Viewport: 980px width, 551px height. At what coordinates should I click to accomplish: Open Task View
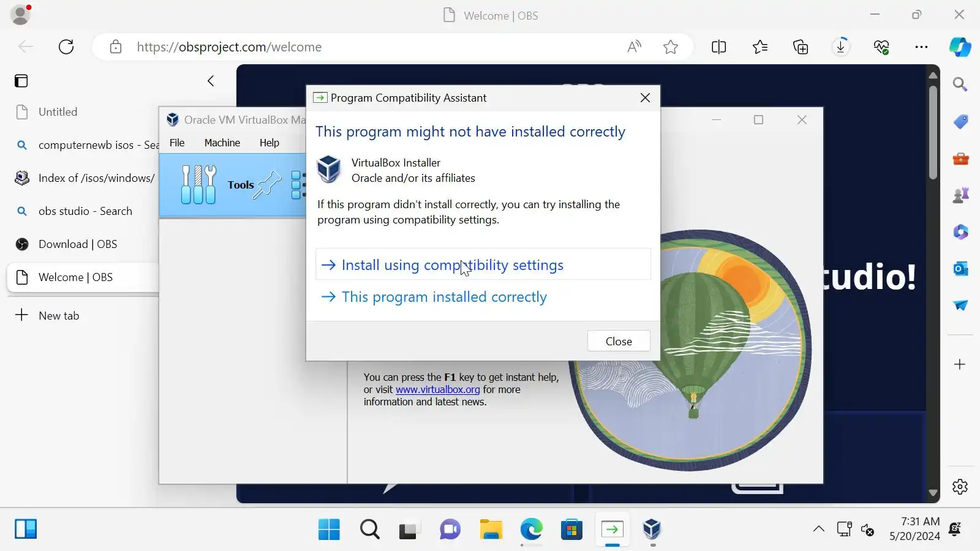click(408, 529)
